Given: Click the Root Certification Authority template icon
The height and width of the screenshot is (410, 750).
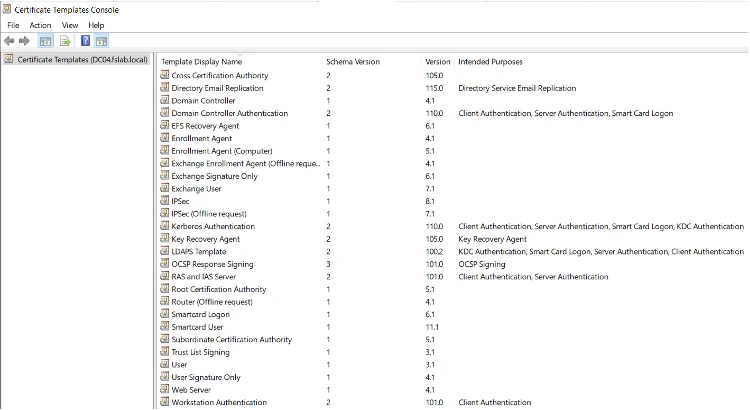Looking at the screenshot, I should coord(165,289).
